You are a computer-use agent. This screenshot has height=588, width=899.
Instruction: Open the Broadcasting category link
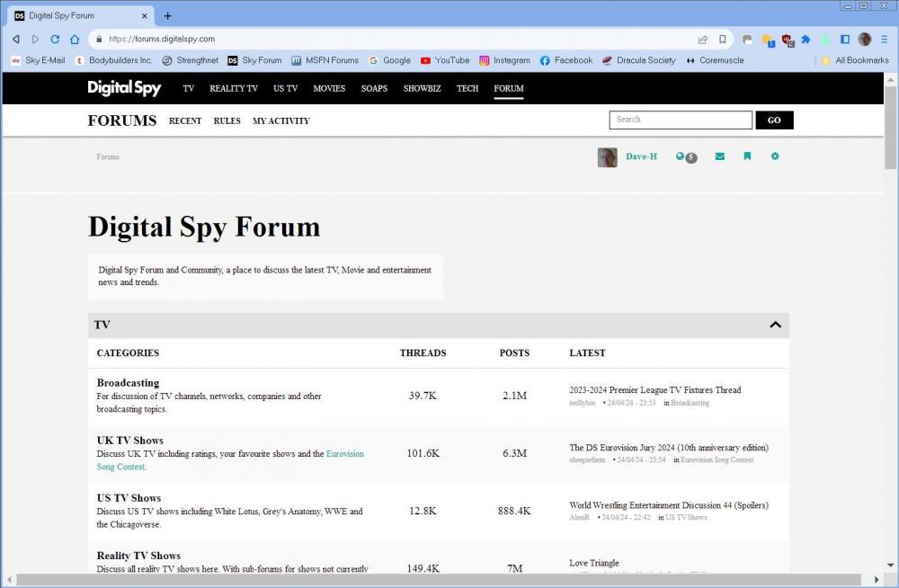[128, 383]
